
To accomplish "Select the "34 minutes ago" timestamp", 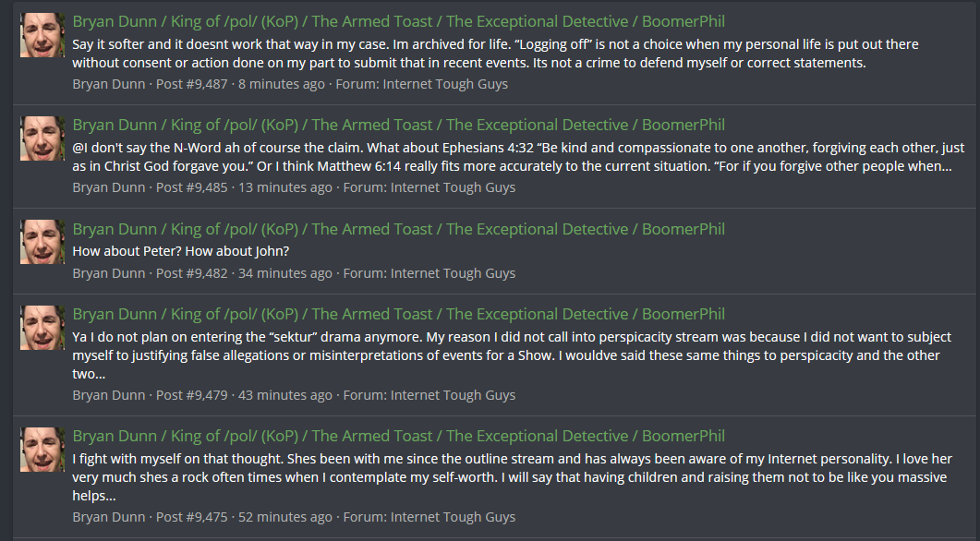I will tap(284, 273).
